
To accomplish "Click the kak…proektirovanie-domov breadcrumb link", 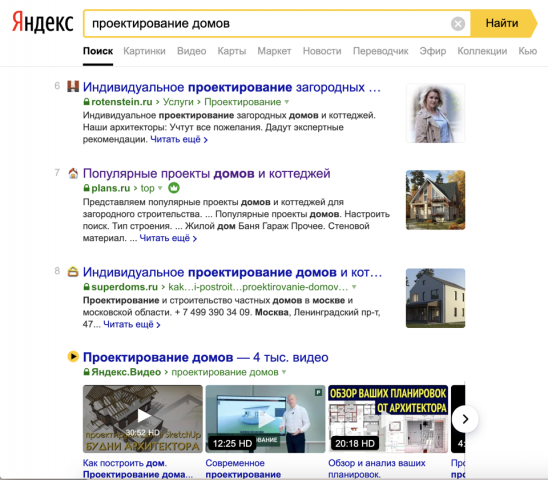I will 258,287.
